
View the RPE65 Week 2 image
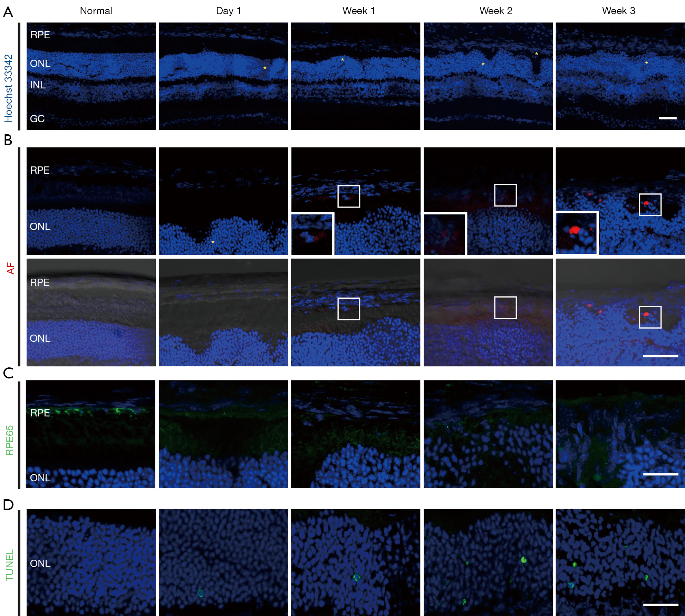coord(488,434)
